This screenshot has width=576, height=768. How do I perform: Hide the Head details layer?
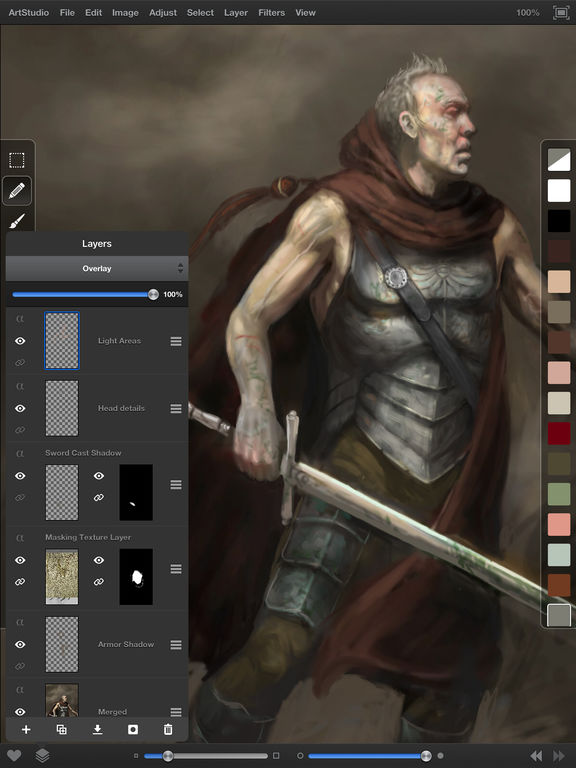click(x=20, y=408)
